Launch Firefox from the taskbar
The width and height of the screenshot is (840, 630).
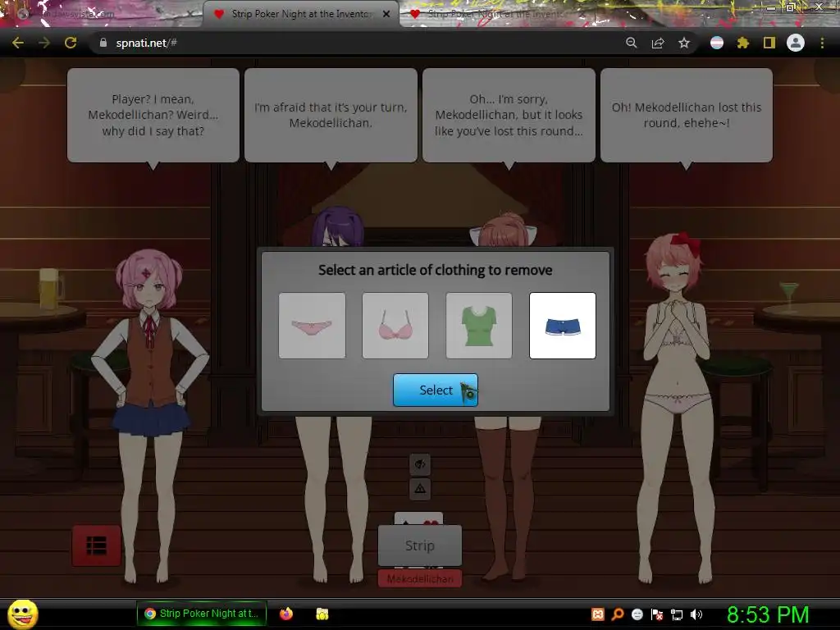coord(286,614)
